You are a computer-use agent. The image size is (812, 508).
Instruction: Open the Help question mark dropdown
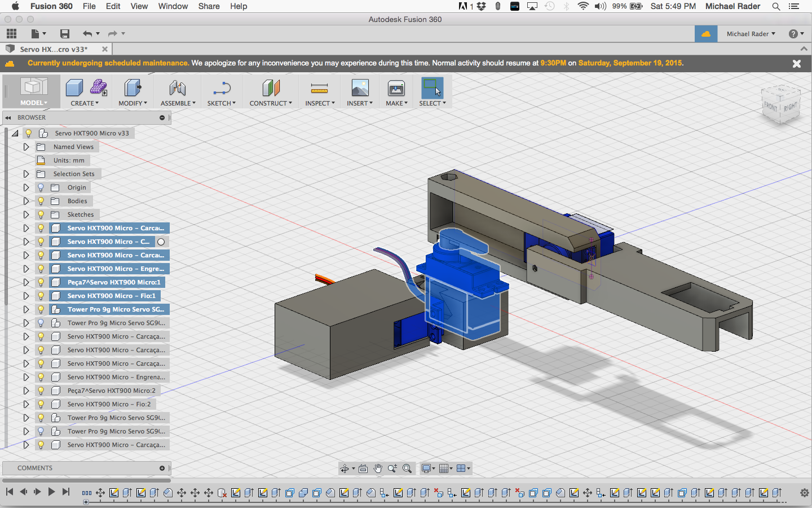[x=796, y=34]
